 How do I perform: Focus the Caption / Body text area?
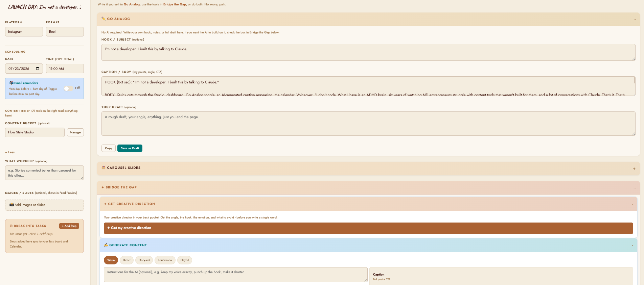368,86
